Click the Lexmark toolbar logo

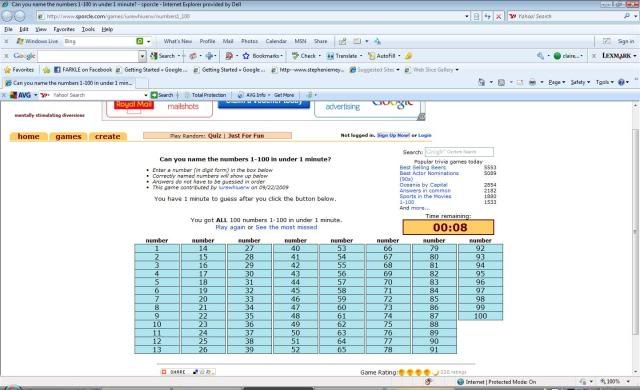pyautogui.click(x=616, y=56)
